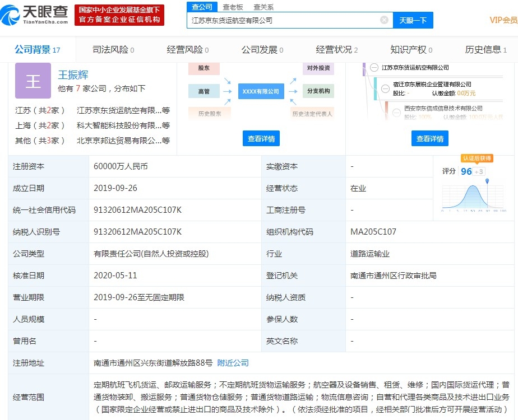Click the XXXX有限公司 center box
The width and height of the screenshot is (518, 420).
tap(261, 91)
